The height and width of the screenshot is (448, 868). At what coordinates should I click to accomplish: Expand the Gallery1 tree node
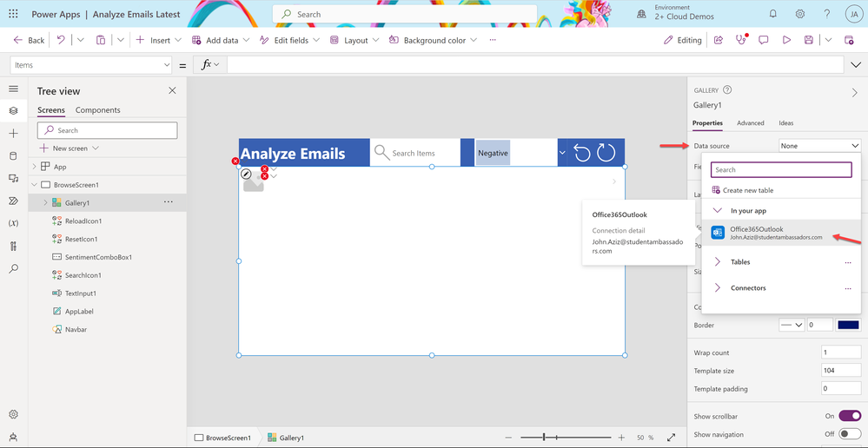click(45, 203)
